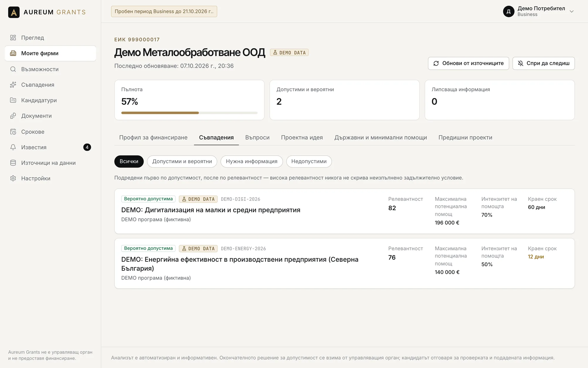Viewport: 588px width, 368px height.
Task: Click the Срокове calendar icon
Action: pyautogui.click(x=13, y=132)
